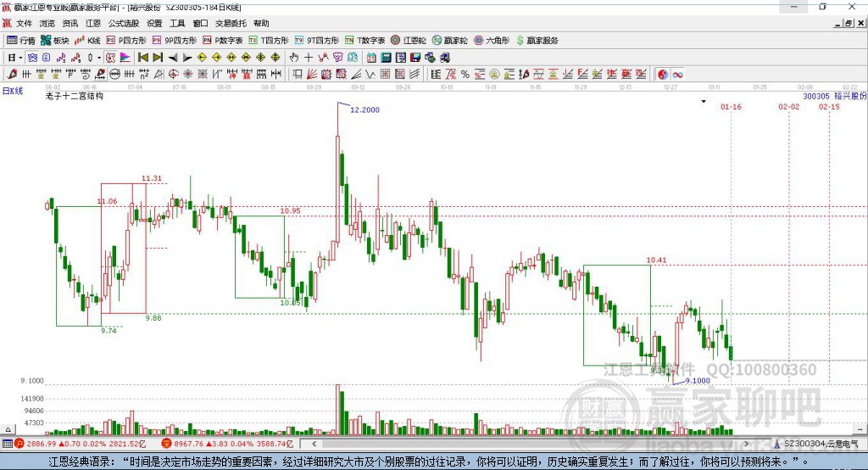Image resolution: width=868 pixels, height=470 pixels.
Task: Open the calendar icon showing 21
Action: point(371,58)
